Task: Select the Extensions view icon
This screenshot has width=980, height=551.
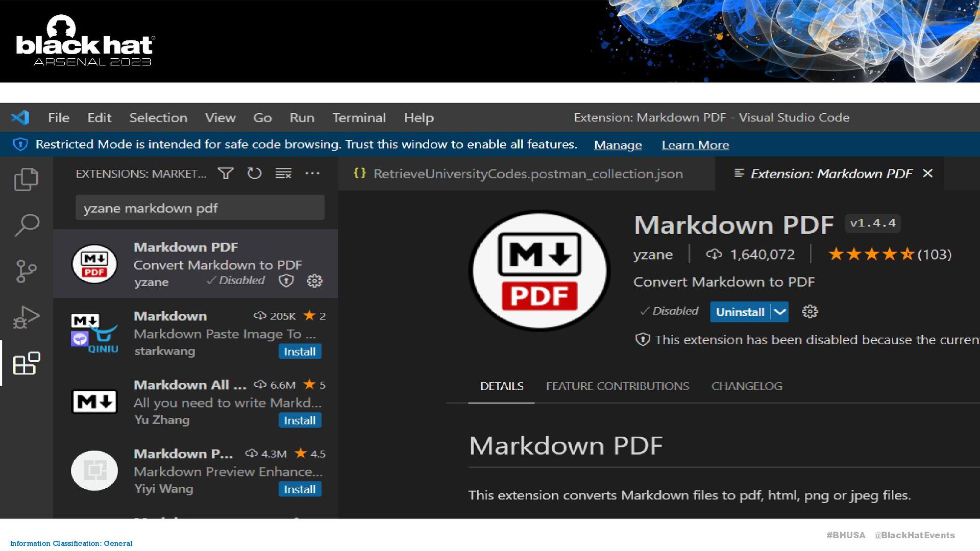Action: click(x=27, y=363)
